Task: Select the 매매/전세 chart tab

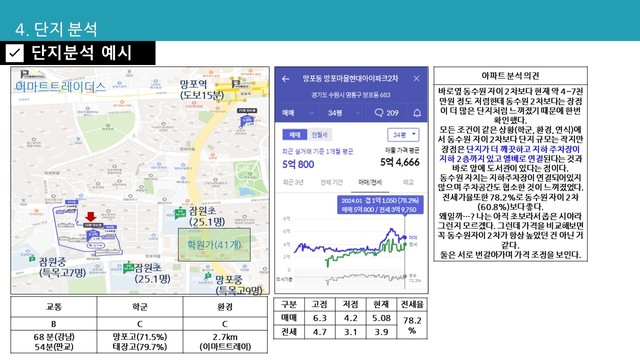Action: pos(370,182)
